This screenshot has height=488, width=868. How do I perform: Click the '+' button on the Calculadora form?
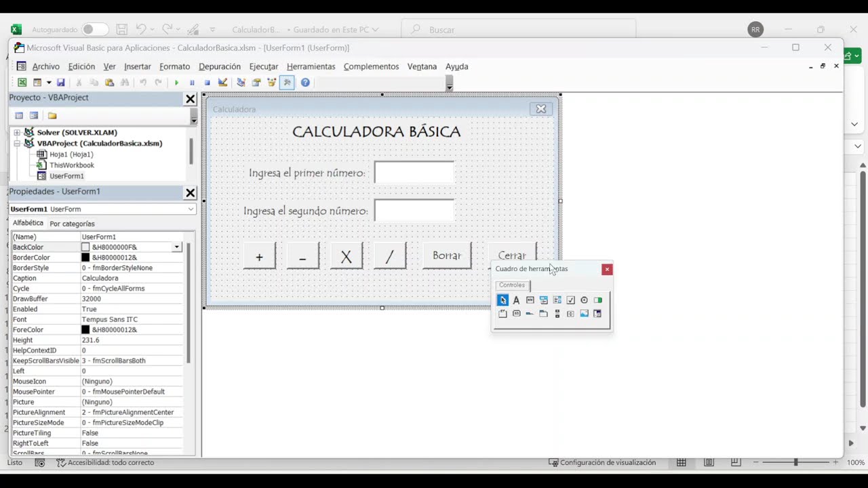tap(260, 256)
